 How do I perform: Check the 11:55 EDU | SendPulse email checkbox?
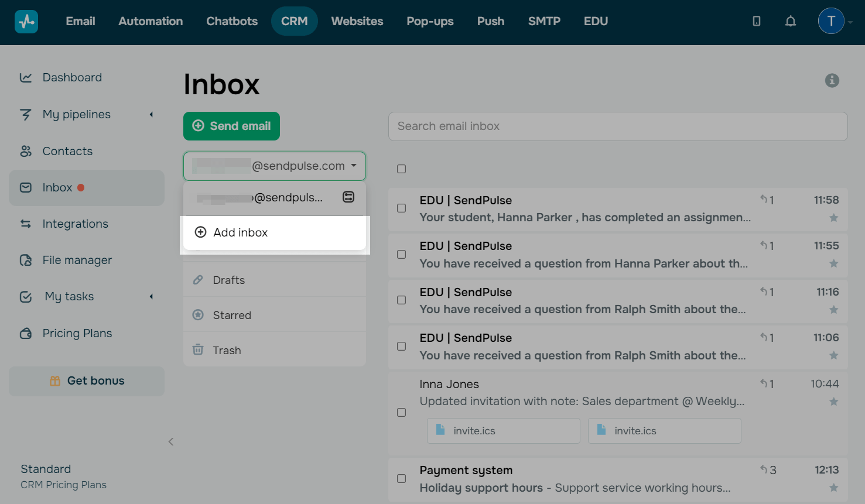point(401,254)
